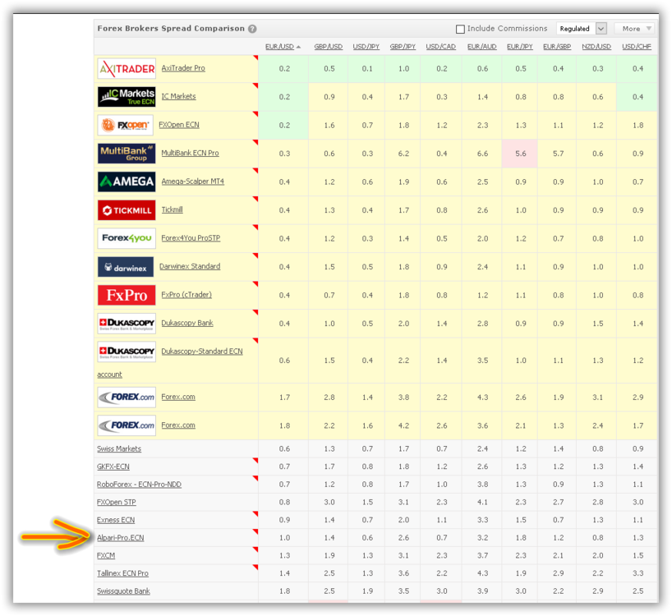Click the red corner marker on the FXCM row
Screen dimensions: 672x616
[x=255, y=549]
